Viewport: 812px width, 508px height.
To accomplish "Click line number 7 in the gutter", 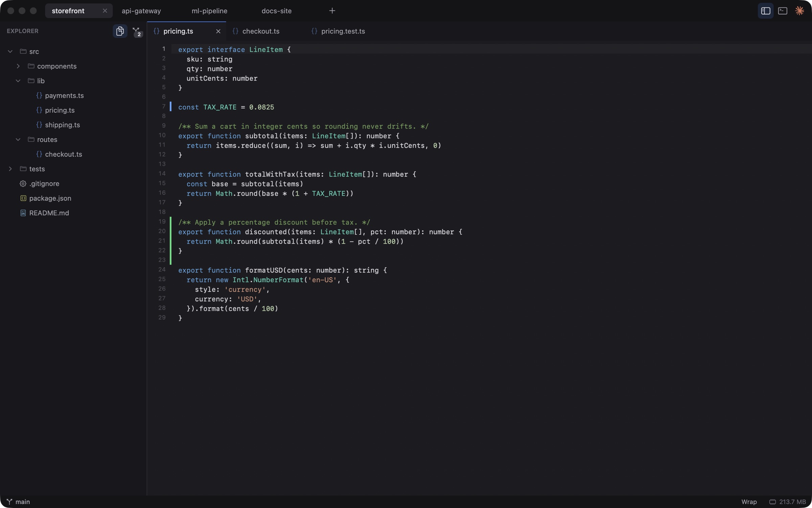I will click(164, 106).
